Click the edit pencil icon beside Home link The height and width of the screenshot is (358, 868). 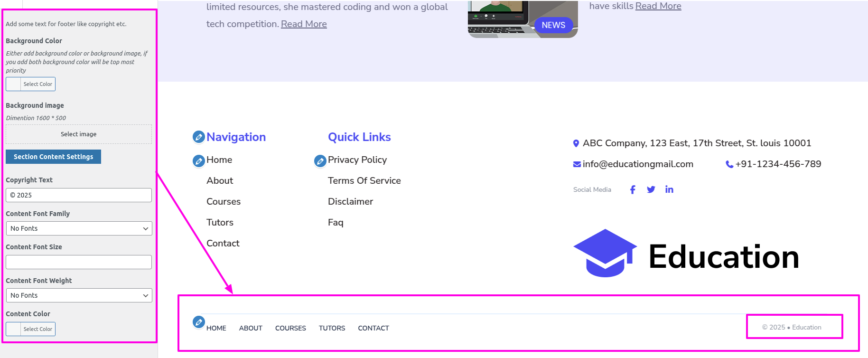click(x=198, y=161)
